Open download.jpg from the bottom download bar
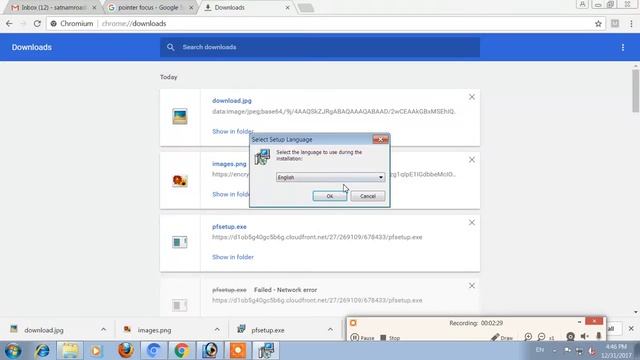This screenshot has width=640, height=360. [x=44, y=330]
